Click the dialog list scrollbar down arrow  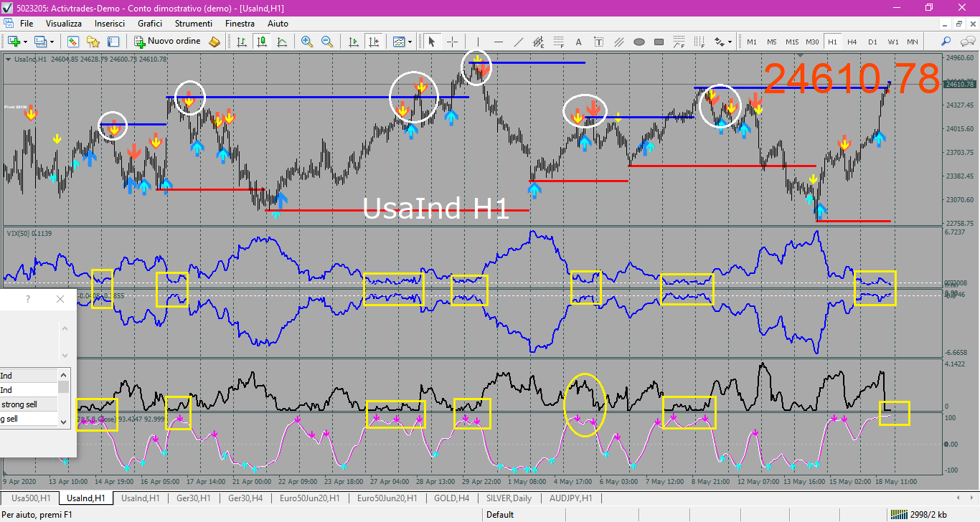point(64,422)
